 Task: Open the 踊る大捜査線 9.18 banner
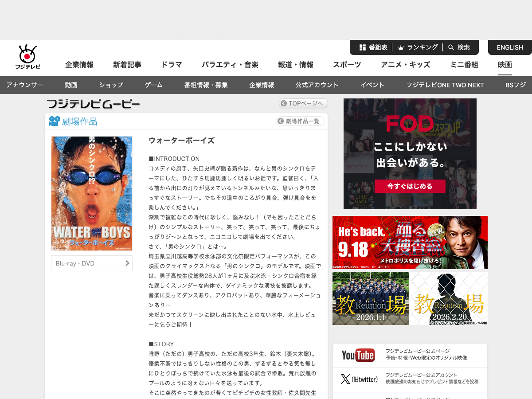coord(410,243)
